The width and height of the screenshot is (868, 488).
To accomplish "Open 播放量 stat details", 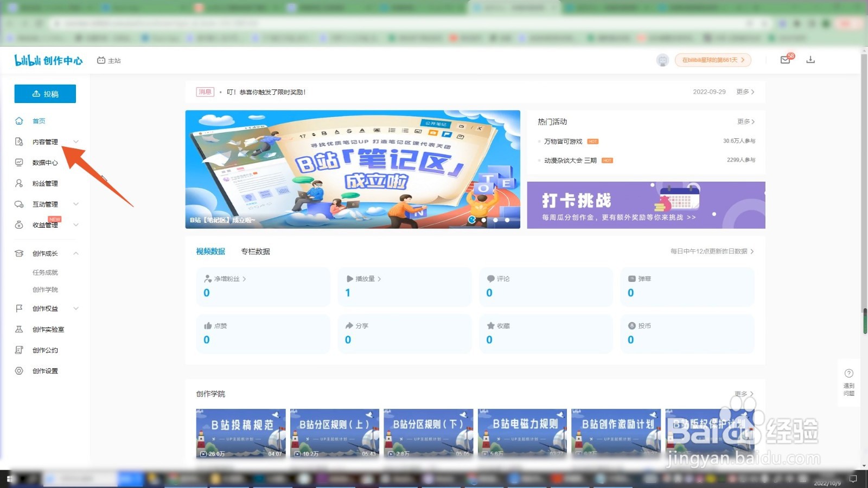I will tap(364, 279).
